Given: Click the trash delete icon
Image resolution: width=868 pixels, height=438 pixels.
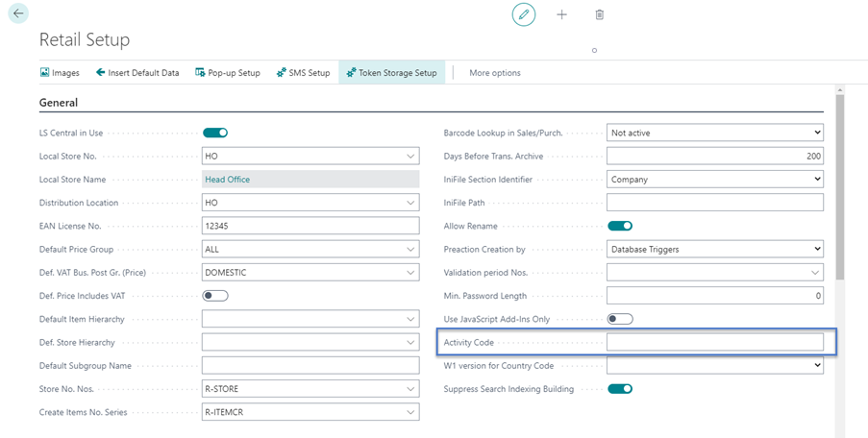Looking at the screenshot, I should (x=600, y=14).
